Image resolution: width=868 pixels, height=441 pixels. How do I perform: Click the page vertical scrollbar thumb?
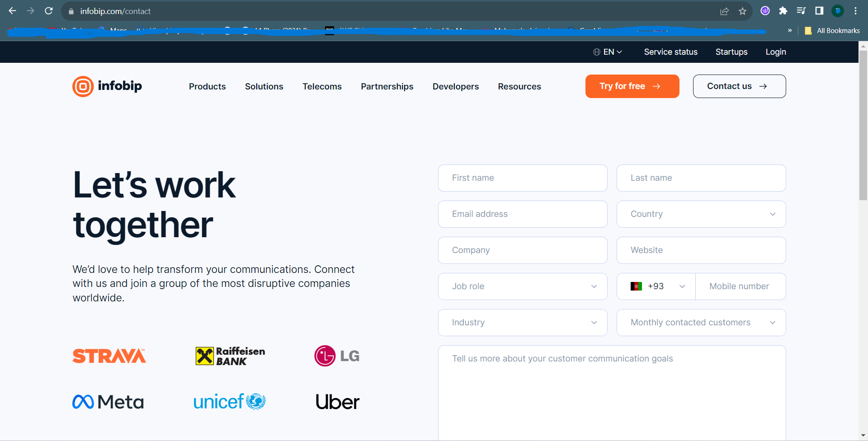tap(863, 124)
